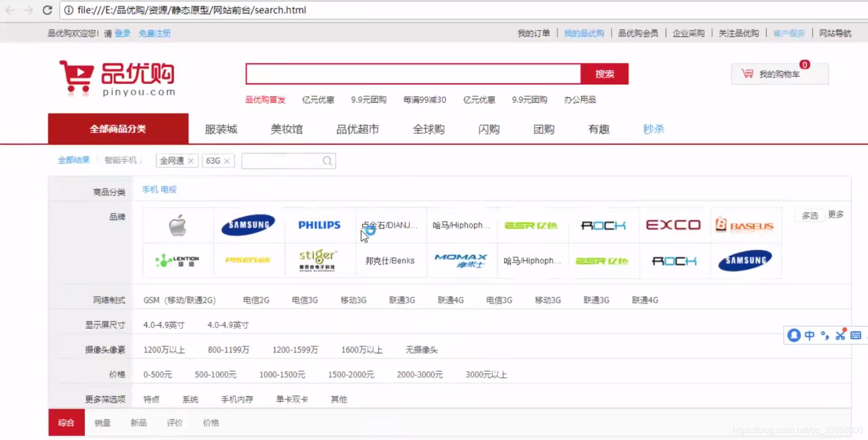
Task: Click the keyboard icon in the input method toolbar
Action: click(x=856, y=335)
